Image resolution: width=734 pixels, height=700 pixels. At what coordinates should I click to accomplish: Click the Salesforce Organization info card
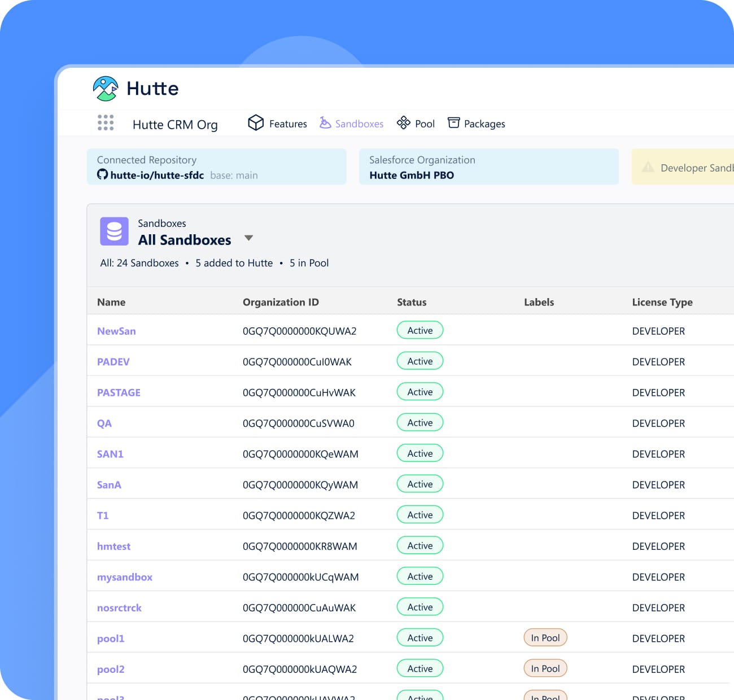tap(488, 167)
